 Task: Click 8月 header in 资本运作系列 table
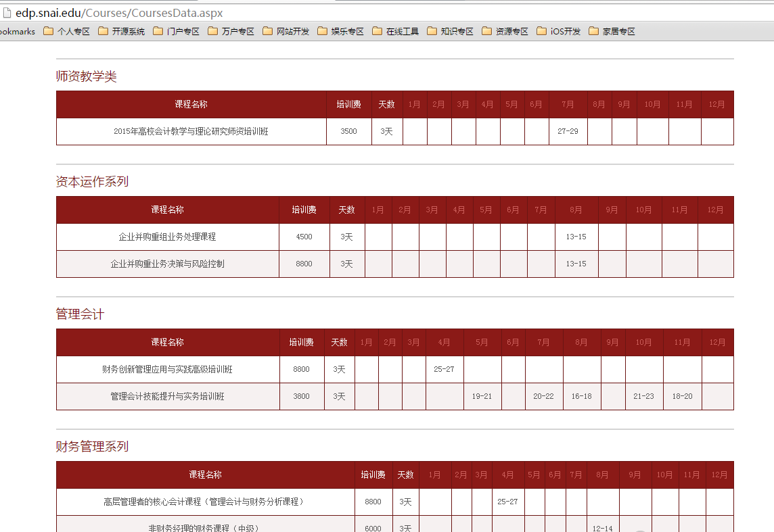click(x=576, y=210)
